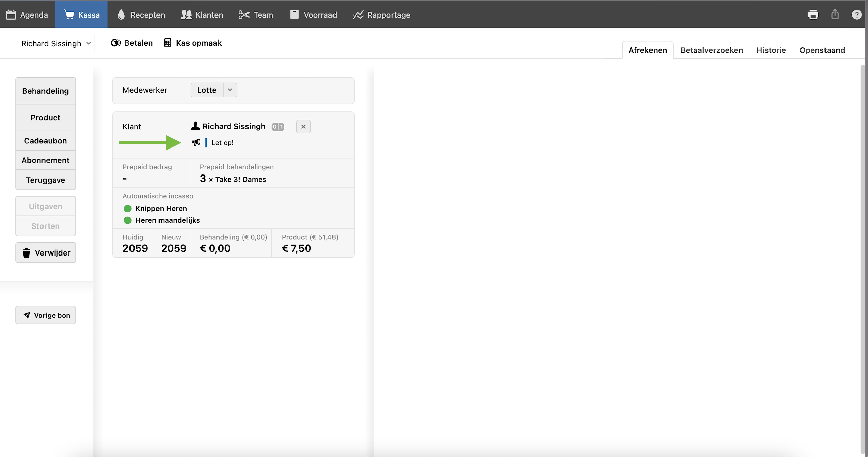868x457 pixels.
Task: Switch to the Betaalverzoeken tab
Action: 711,50
